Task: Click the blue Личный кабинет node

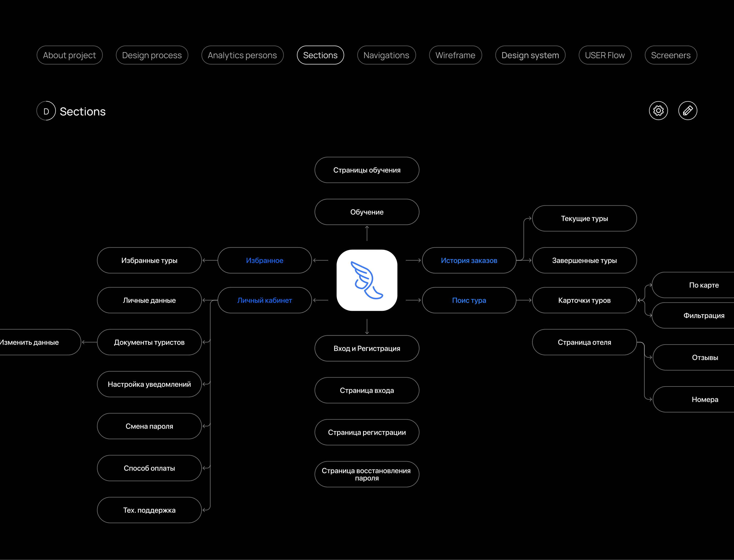Action: [x=265, y=300]
